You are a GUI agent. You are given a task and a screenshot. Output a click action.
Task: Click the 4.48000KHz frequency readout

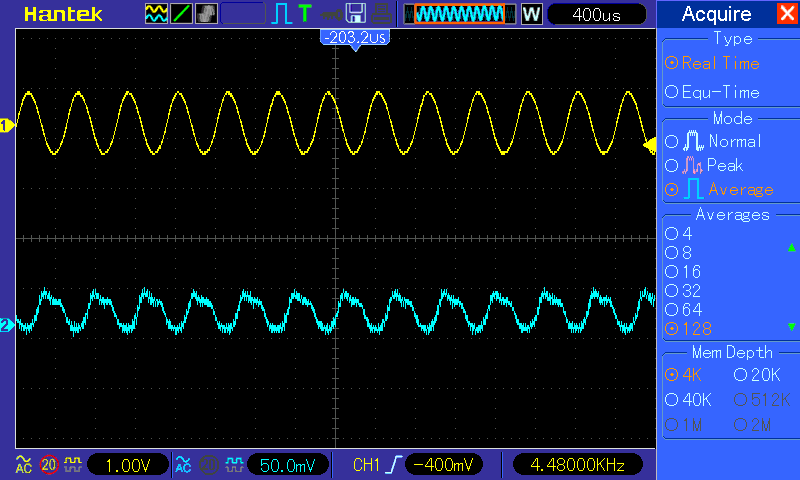(577, 465)
